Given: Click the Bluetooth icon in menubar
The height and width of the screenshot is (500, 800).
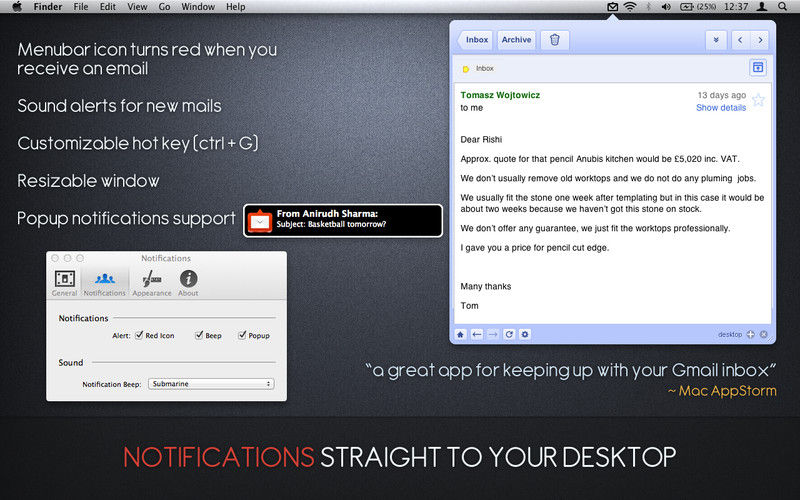Looking at the screenshot, I should [x=648, y=7].
